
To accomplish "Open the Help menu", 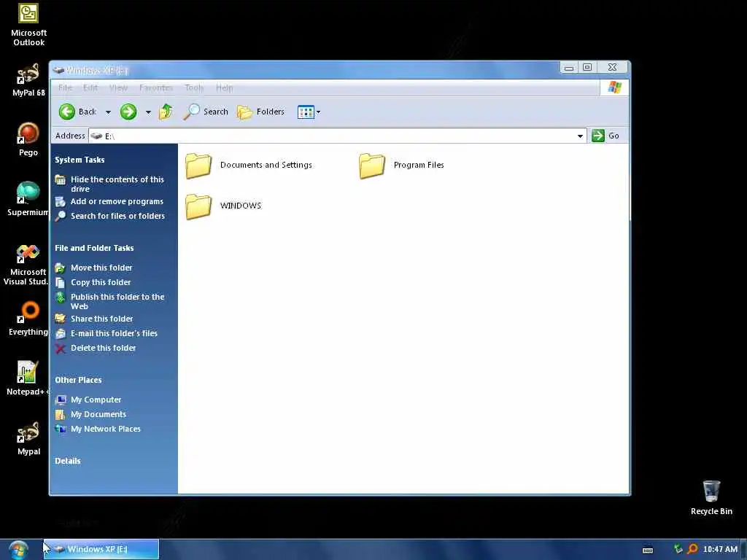I will [x=225, y=87].
